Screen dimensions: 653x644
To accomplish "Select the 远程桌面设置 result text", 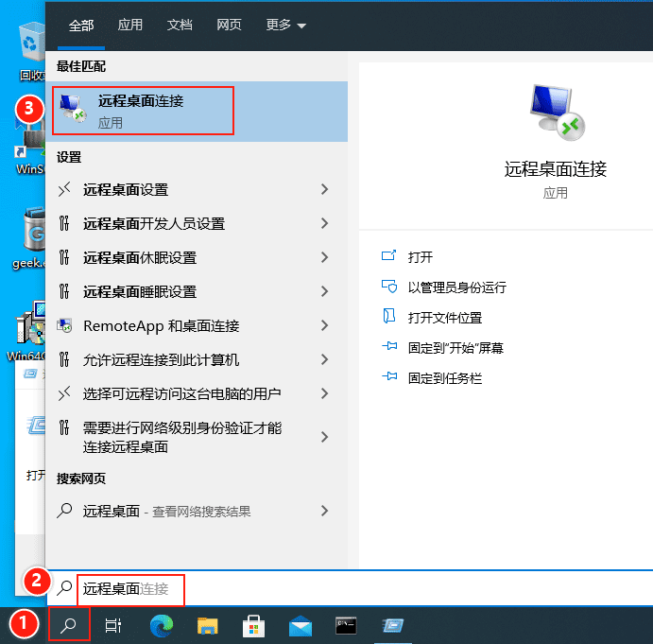I will click(x=126, y=190).
